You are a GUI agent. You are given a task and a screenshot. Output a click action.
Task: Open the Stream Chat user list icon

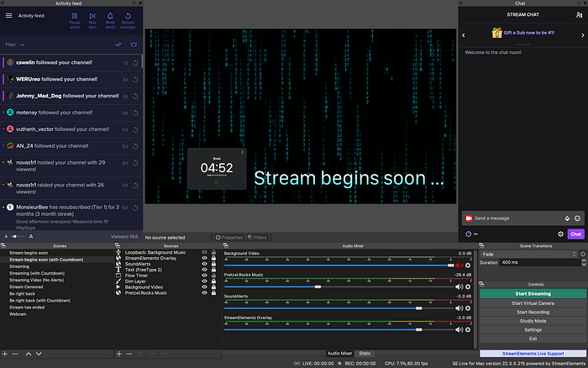coord(579,15)
